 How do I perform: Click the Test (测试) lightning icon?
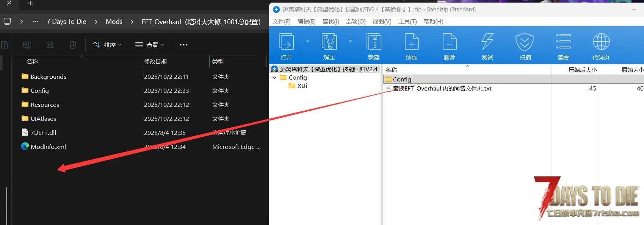pyautogui.click(x=487, y=42)
